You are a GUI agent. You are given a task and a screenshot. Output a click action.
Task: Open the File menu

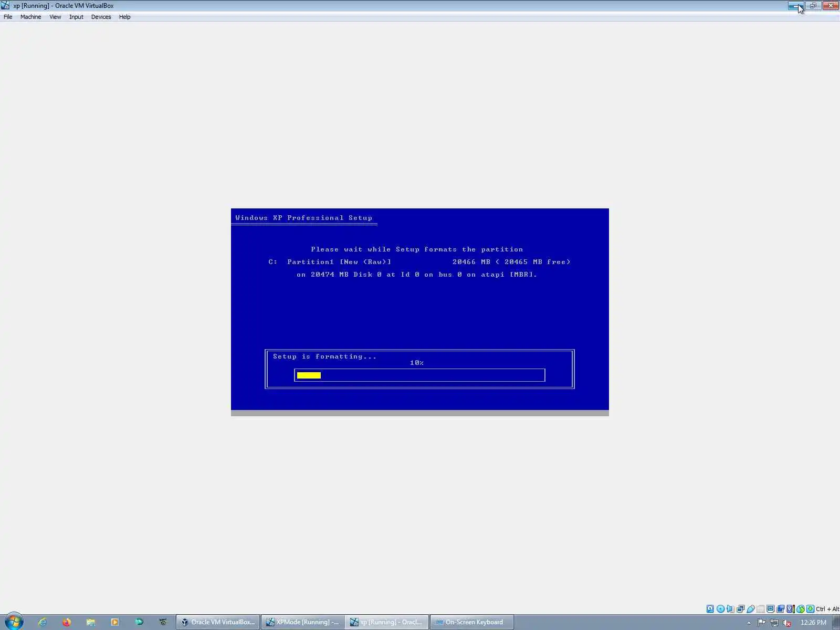[8, 17]
